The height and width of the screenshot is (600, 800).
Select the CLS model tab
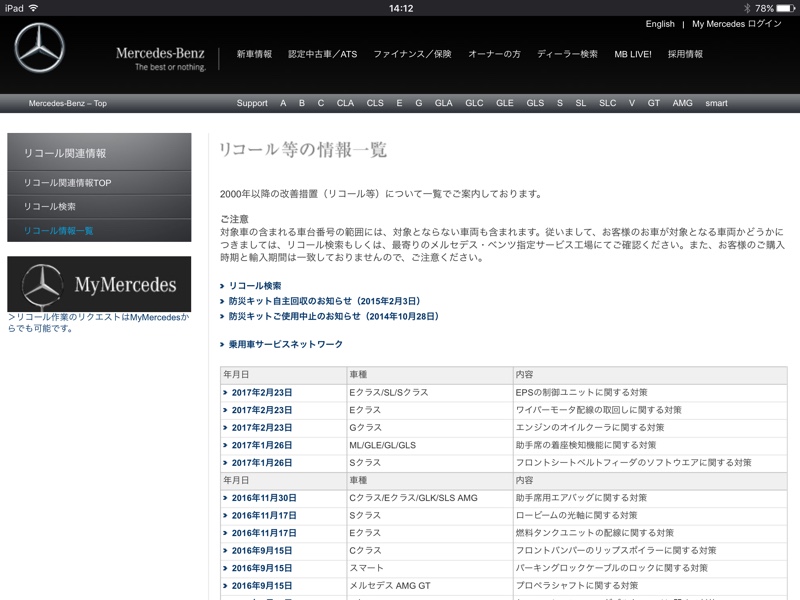pyautogui.click(x=375, y=103)
